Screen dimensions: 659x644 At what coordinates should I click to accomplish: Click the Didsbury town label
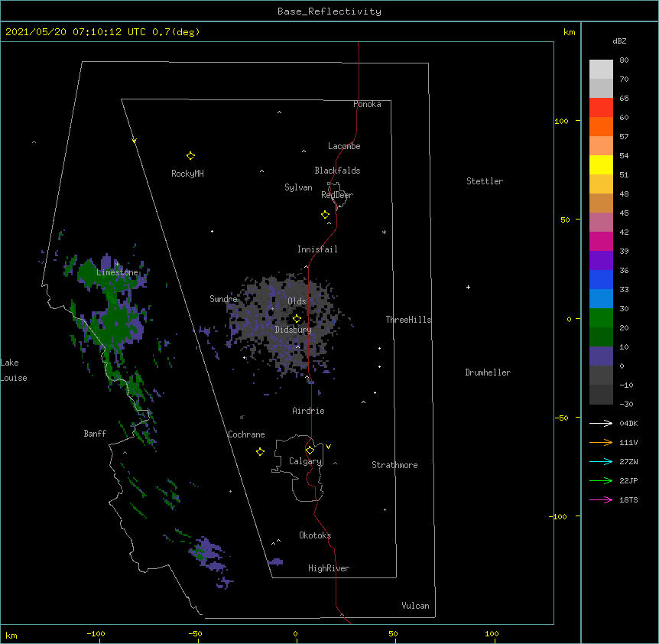pyautogui.click(x=294, y=330)
